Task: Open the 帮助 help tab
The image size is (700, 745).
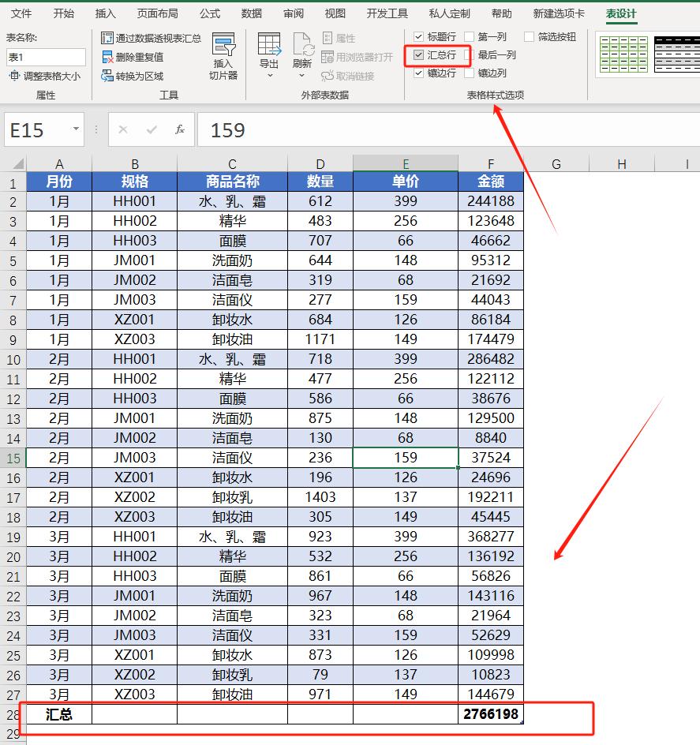Action: 501,13
